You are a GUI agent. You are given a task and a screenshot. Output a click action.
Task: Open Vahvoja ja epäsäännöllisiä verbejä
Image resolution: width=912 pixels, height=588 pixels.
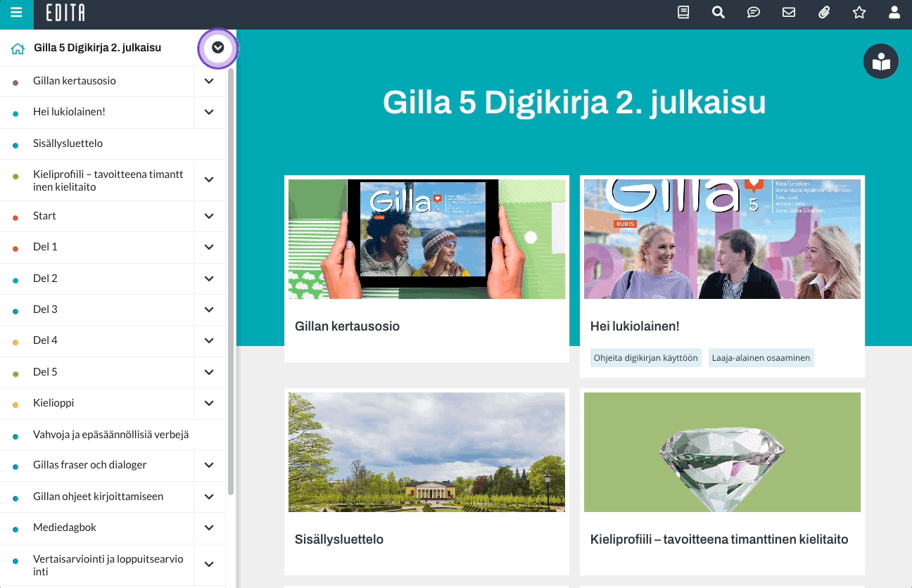[x=111, y=435]
